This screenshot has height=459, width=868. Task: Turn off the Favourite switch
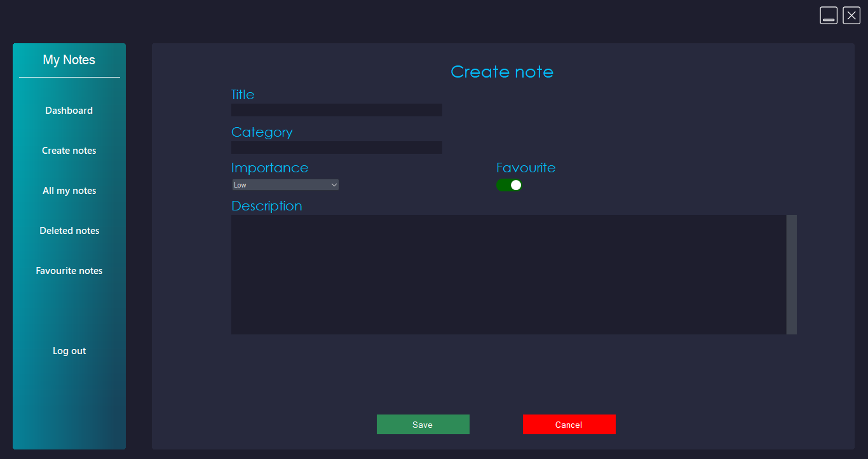tap(509, 185)
